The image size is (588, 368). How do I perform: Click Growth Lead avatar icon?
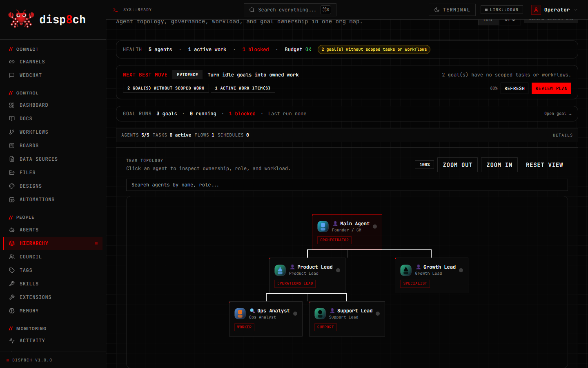[406, 270]
